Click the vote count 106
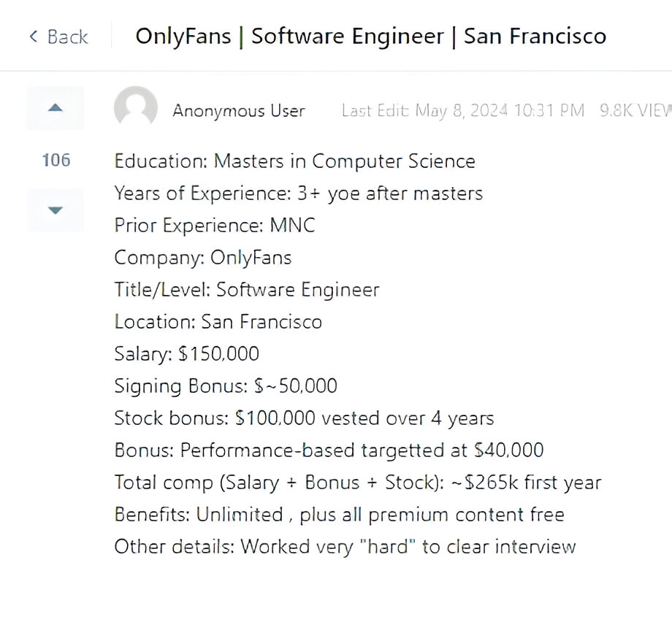This screenshot has width=672, height=625. [56, 160]
